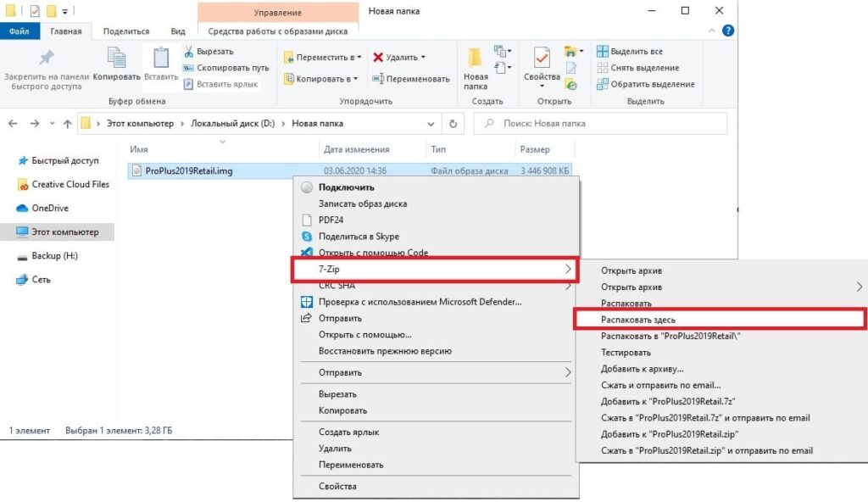This screenshot has height=502, width=868.
Task: Click the red Удалить delete button
Action: click(x=398, y=57)
